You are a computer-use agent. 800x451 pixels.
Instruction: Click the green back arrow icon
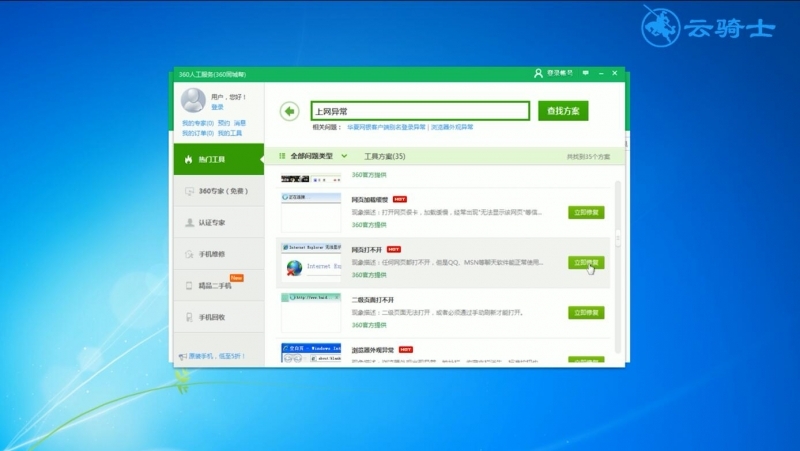pos(289,111)
